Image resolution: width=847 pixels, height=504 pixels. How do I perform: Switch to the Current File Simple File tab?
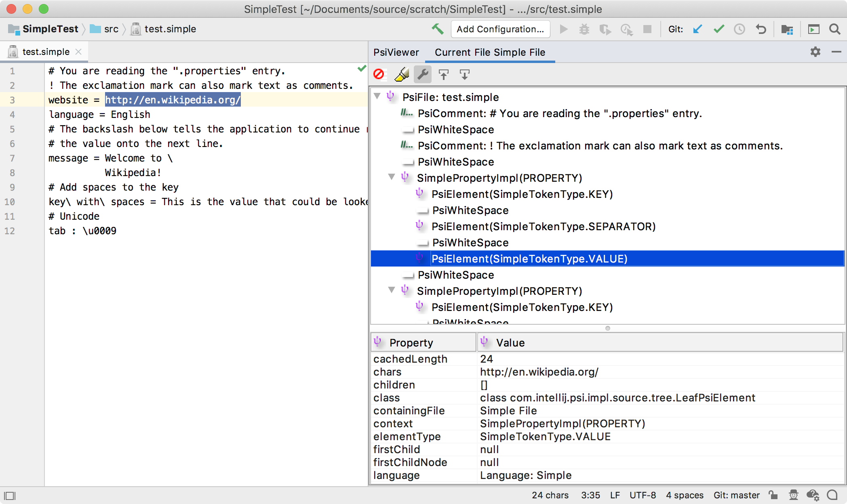489,52
